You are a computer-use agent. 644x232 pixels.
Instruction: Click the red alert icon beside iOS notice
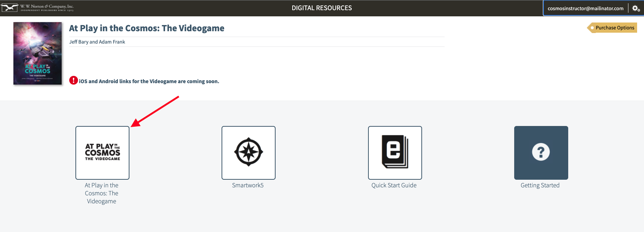[74, 80]
